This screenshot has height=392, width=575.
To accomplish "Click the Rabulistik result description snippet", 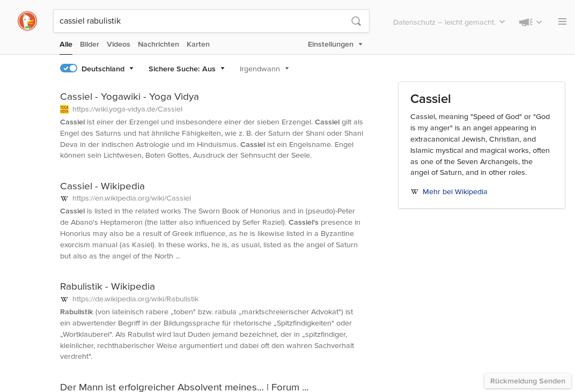I will 207,334.
